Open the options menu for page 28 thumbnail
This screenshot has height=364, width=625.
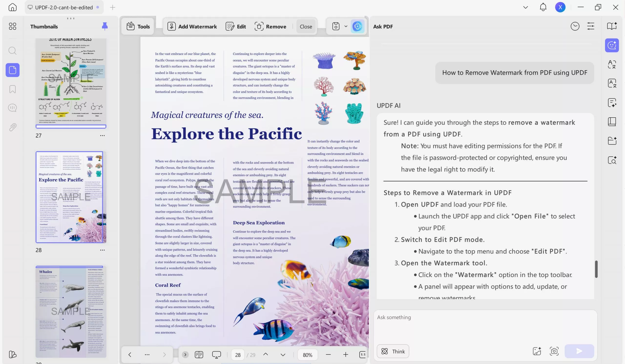102,250
